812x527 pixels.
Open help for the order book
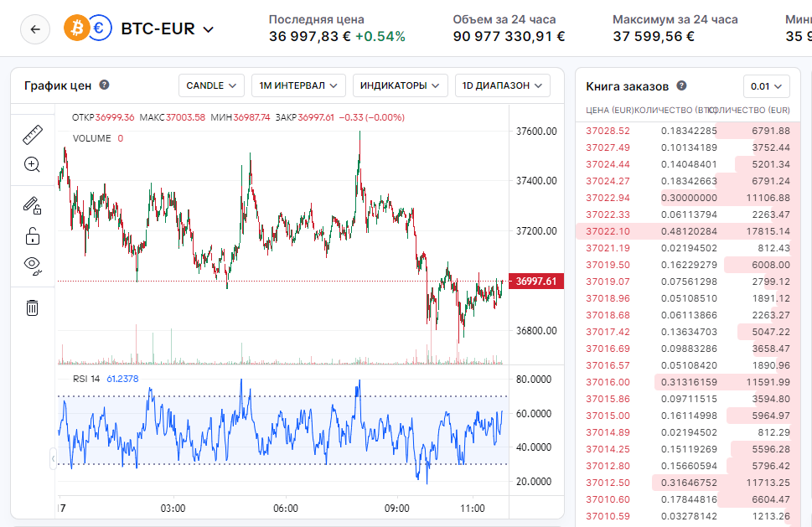pyautogui.click(x=681, y=86)
